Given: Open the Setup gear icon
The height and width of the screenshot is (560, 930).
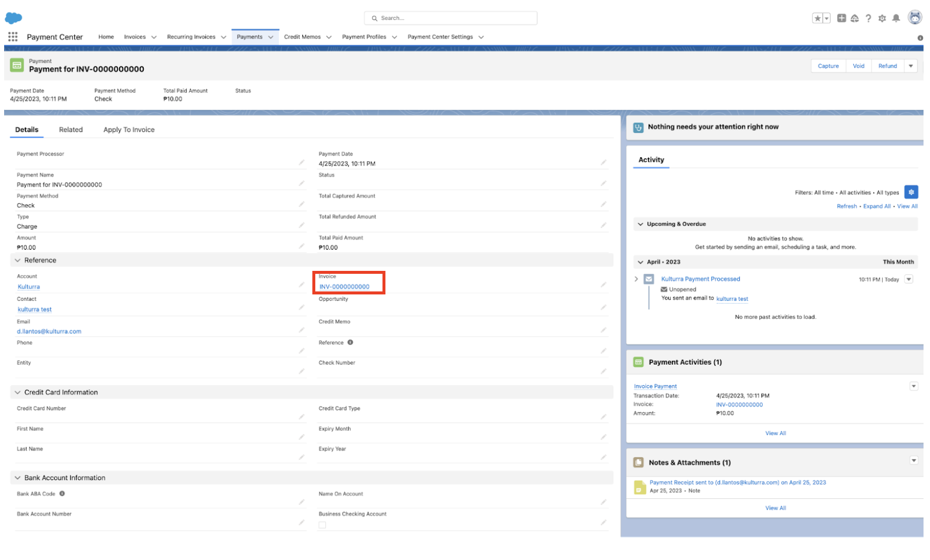Looking at the screenshot, I should [x=882, y=18].
